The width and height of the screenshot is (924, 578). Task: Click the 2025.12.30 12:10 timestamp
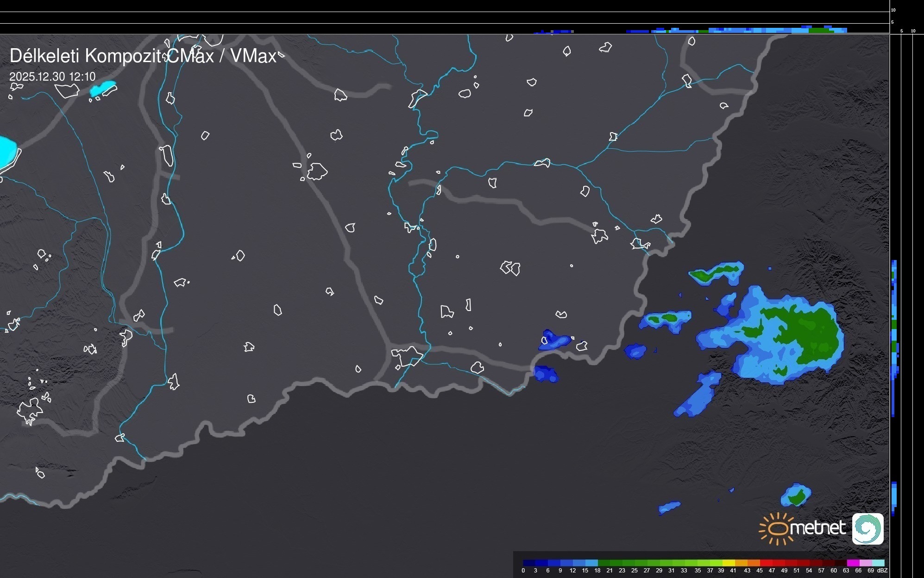coord(52,76)
